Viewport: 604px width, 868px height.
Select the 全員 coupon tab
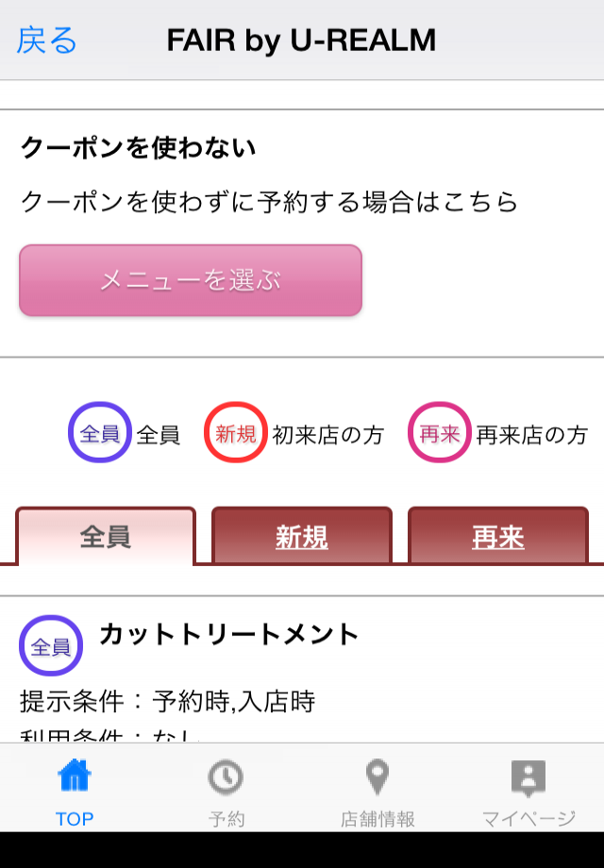pyautogui.click(x=106, y=536)
